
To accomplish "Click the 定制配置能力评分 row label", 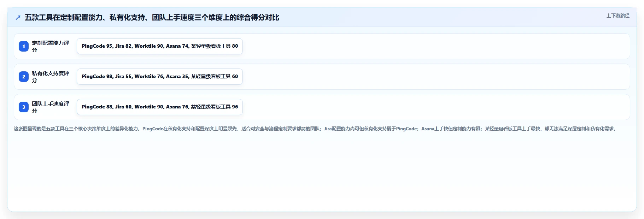I will [x=51, y=46].
